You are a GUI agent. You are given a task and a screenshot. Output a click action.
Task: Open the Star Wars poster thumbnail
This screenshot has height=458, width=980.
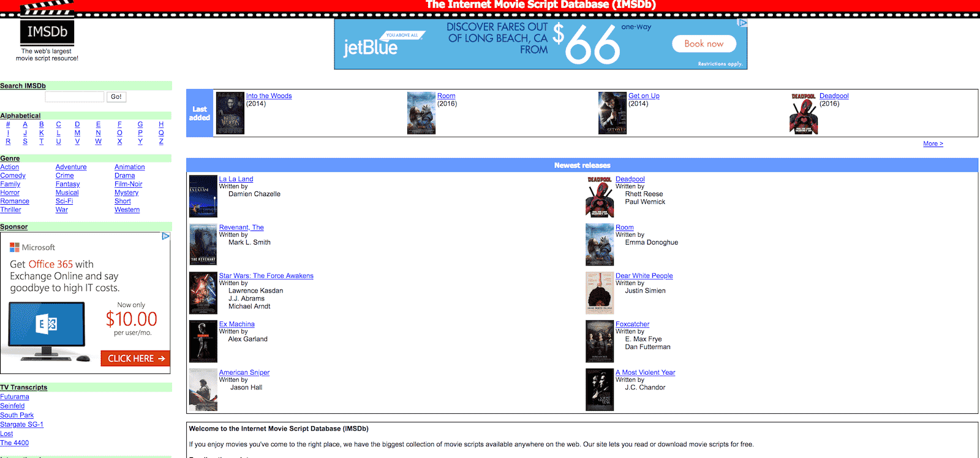tap(203, 293)
